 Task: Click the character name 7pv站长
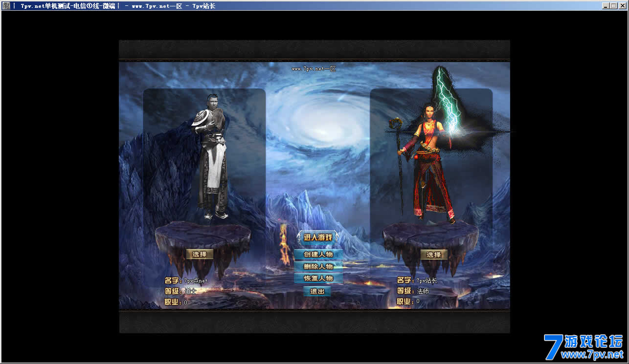(x=427, y=280)
